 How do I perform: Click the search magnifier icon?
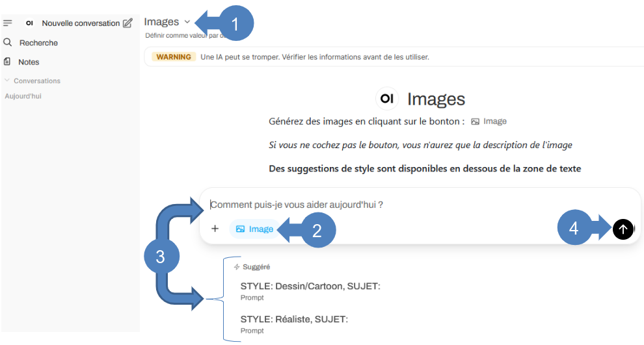(7, 42)
